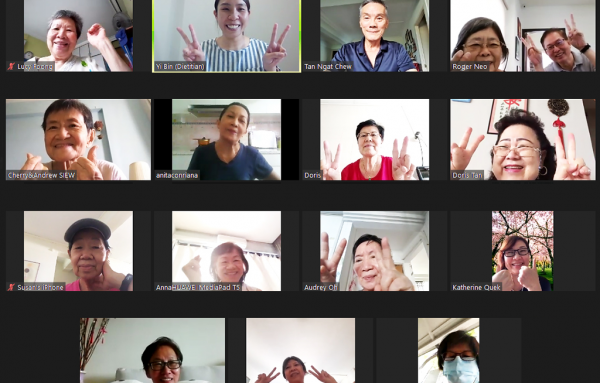
Task: Select the anitaconriana video tile
Action: point(227,139)
